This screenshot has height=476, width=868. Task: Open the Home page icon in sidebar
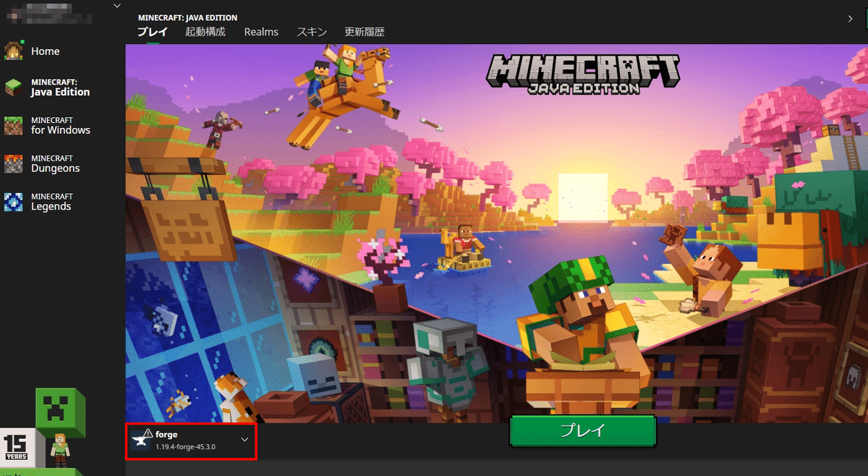tap(14, 51)
